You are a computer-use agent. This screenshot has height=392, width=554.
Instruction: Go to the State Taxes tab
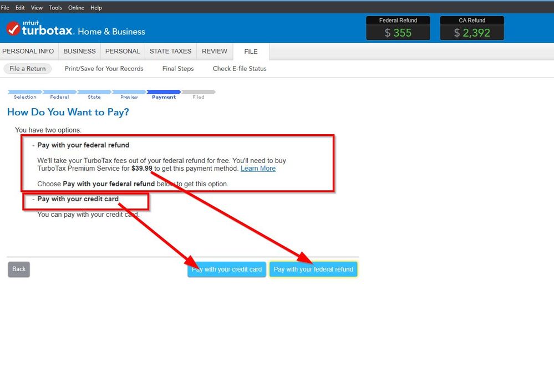(x=170, y=51)
